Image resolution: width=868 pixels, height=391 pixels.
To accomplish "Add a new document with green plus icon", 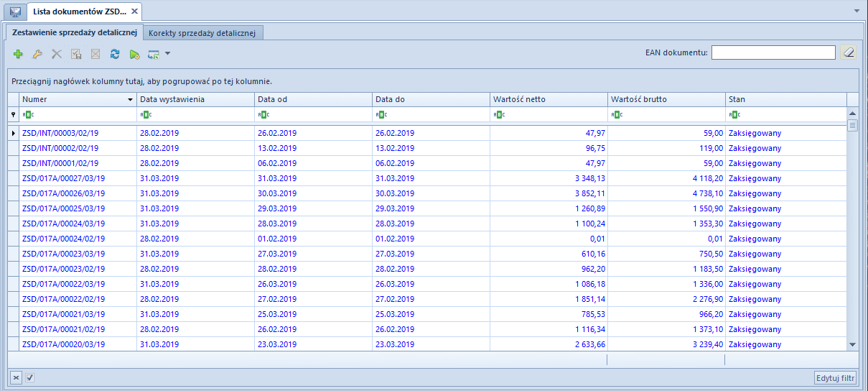I will 19,54.
